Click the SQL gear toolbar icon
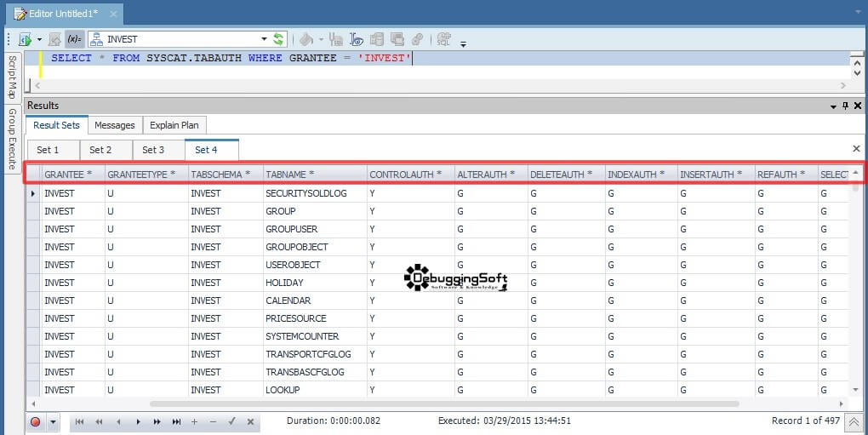The image size is (868, 435). 444,39
